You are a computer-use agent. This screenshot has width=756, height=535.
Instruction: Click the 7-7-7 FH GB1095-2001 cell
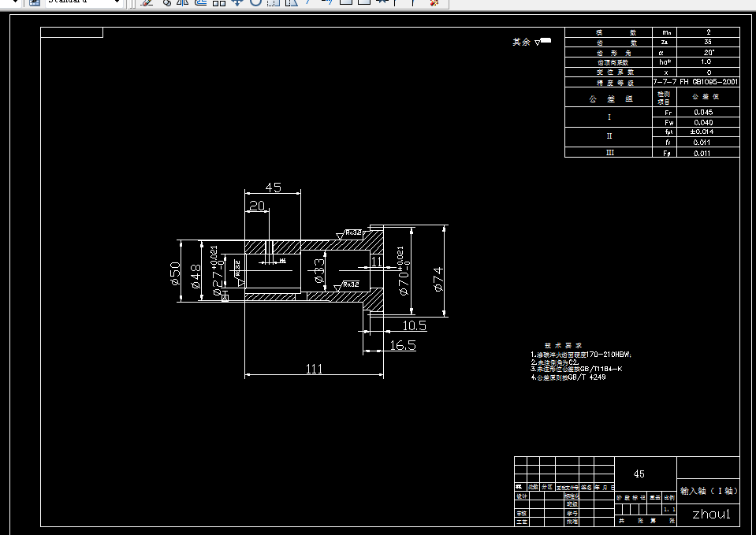pyautogui.click(x=696, y=82)
